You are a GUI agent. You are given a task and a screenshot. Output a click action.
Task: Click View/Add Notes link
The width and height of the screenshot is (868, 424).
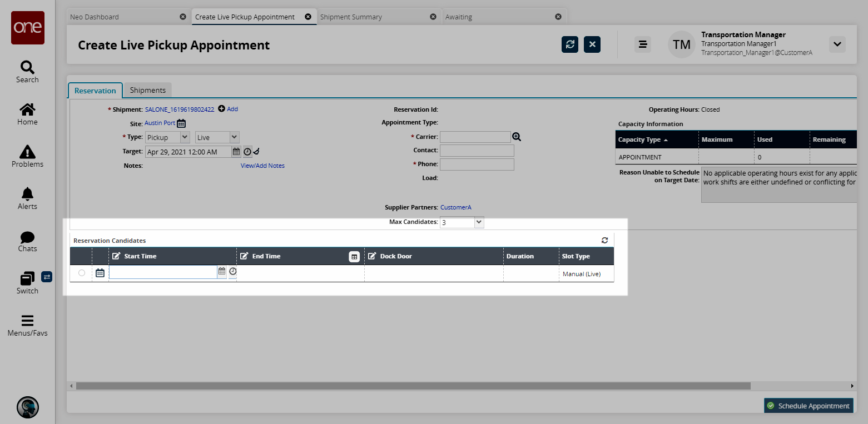click(x=262, y=166)
